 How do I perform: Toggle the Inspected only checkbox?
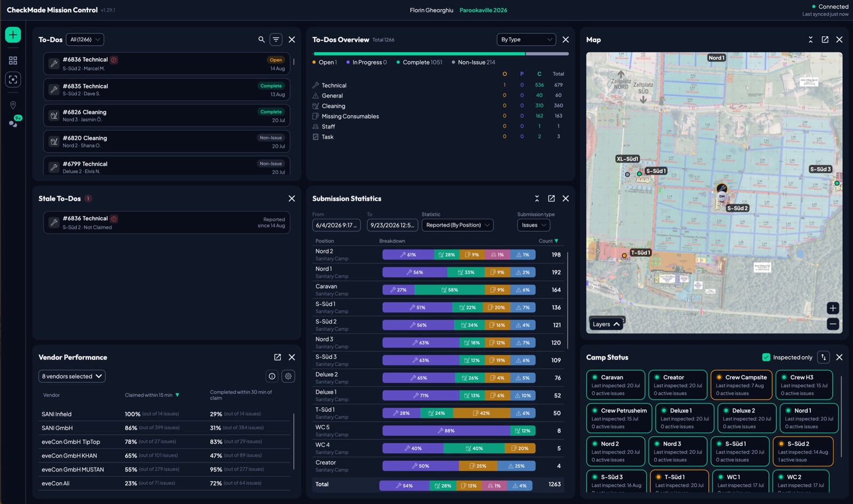[766, 357]
